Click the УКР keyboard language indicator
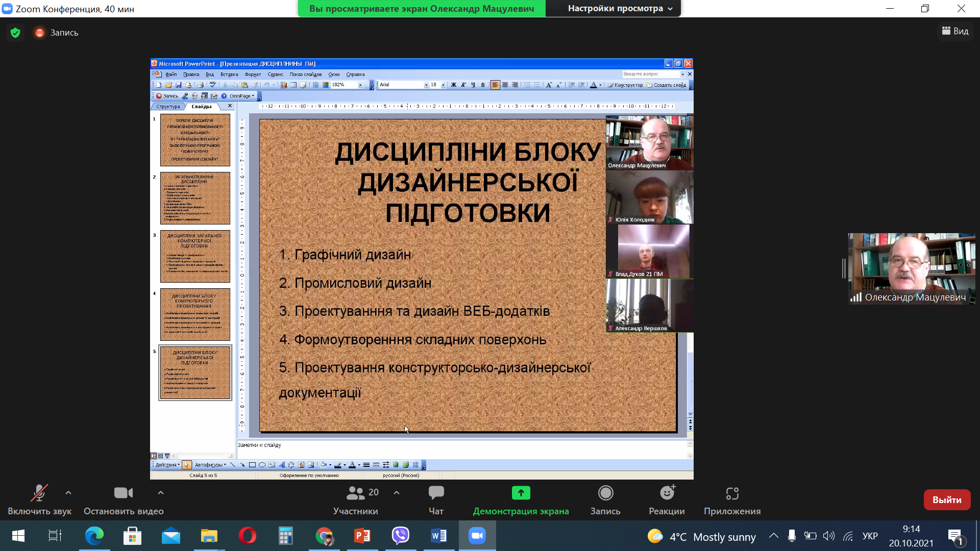This screenshot has width=980, height=551. pos(870,536)
